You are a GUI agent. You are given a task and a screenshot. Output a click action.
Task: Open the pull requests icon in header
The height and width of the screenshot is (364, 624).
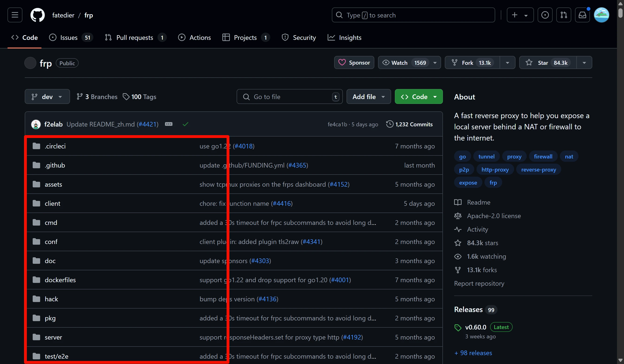(x=564, y=15)
